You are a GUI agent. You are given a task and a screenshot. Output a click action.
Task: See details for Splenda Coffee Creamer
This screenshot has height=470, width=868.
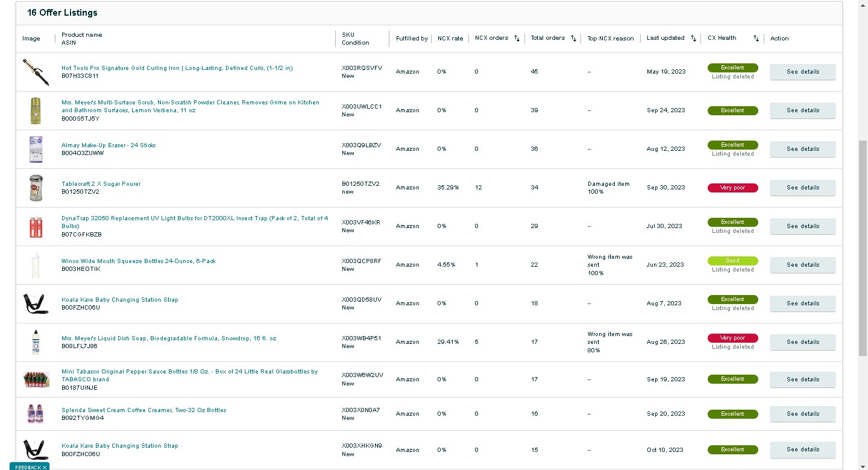click(x=802, y=414)
